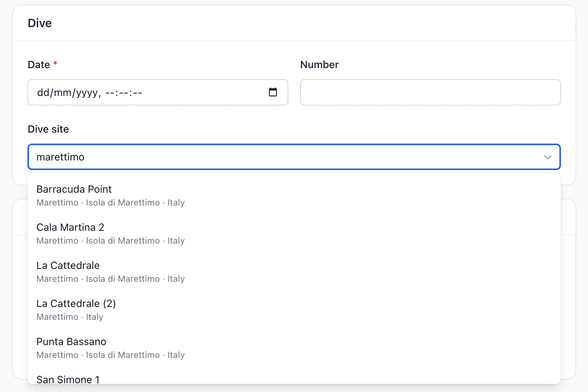Select the yyyy year segment

tap(87, 92)
